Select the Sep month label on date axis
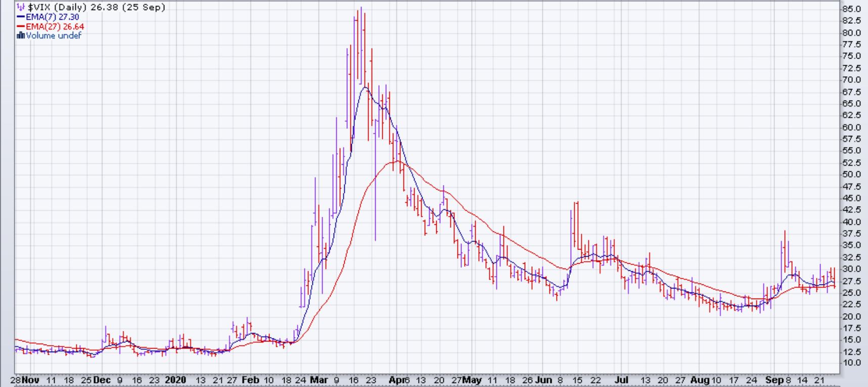The image size is (868, 387). coord(774,380)
